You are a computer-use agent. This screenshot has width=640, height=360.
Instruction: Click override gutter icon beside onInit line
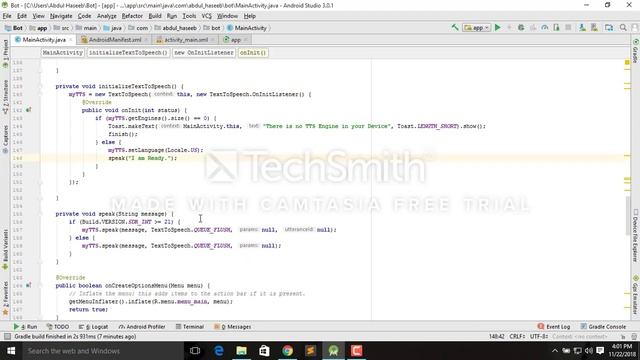pyautogui.click(x=28, y=110)
